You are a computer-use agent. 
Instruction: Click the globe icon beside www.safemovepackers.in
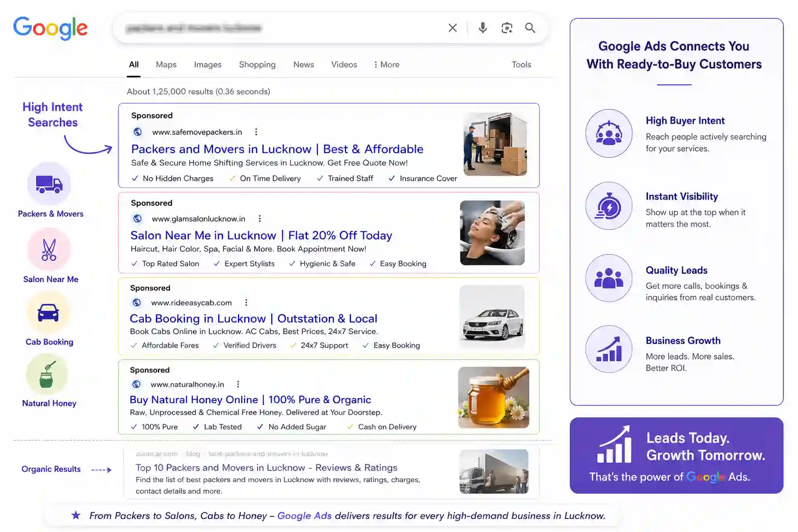point(138,132)
